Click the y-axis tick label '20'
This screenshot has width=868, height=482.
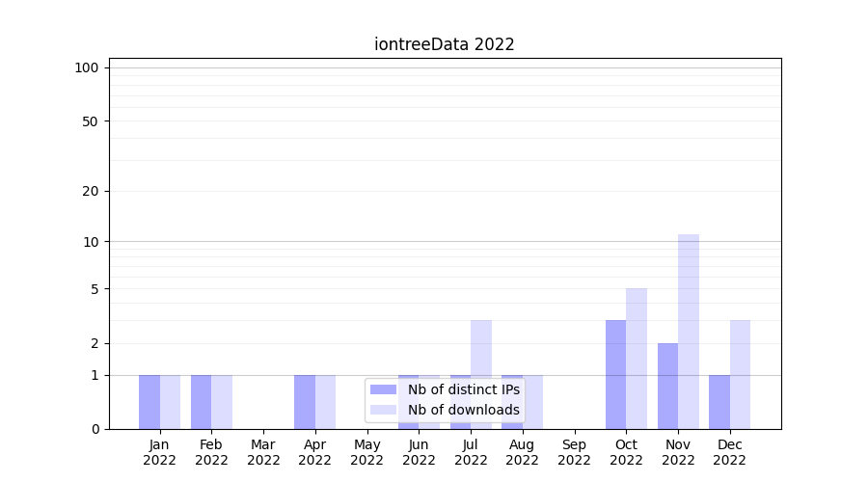[91, 191]
